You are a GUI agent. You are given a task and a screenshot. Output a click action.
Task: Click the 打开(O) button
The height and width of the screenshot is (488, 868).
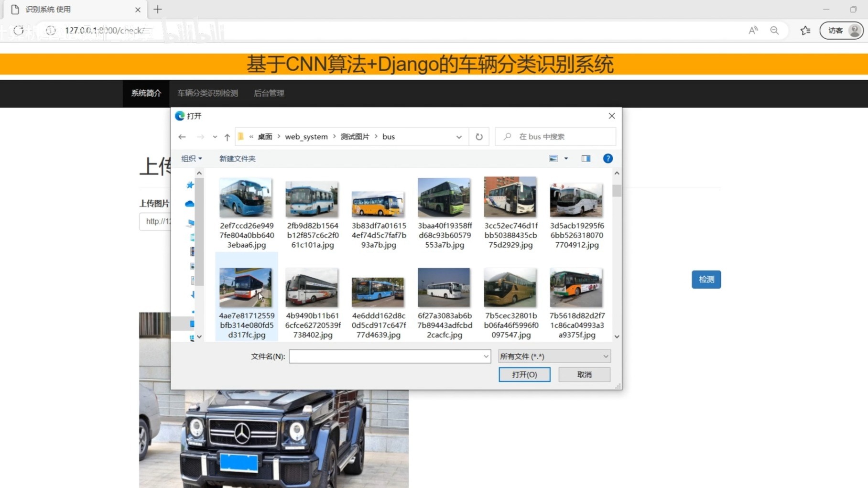[524, 375]
